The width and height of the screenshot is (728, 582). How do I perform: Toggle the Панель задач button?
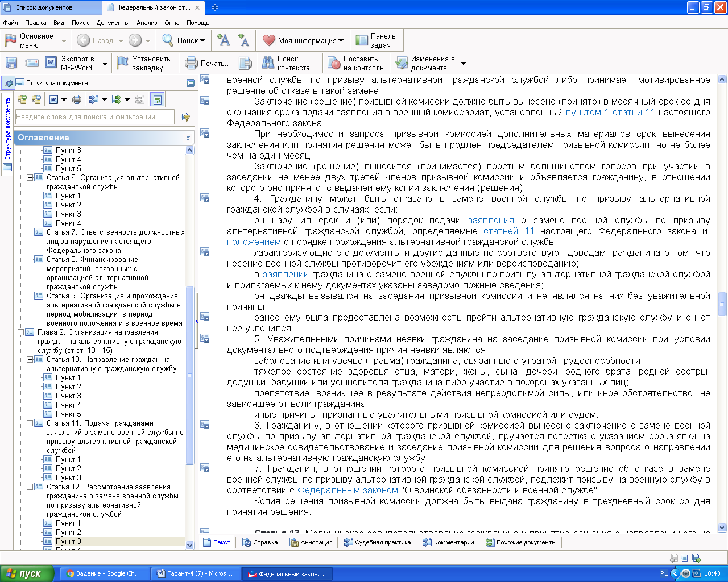pos(376,40)
